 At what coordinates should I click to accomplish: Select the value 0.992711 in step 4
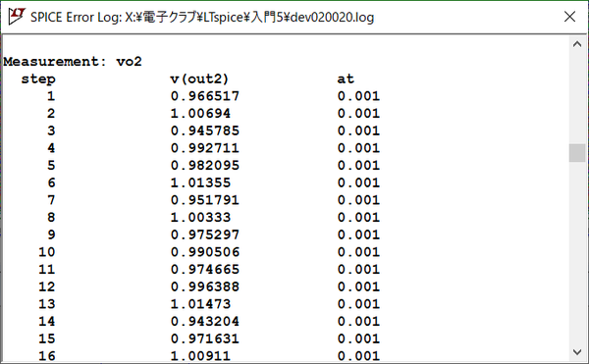[205, 148]
